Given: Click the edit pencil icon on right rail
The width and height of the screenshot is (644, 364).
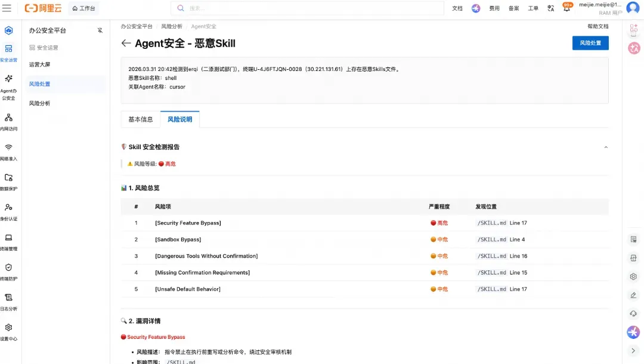Looking at the screenshot, I should pyautogui.click(x=633, y=295).
